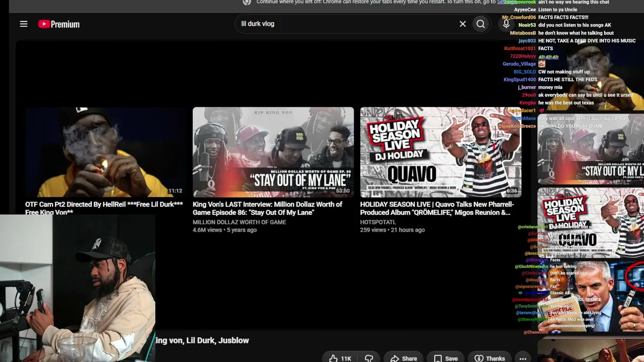Viewport: 644px width, 362px height.
Task: Open title 'HOLIDAY SEASON LIVE | Quavo Talks'
Action: pyautogui.click(x=437, y=208)
